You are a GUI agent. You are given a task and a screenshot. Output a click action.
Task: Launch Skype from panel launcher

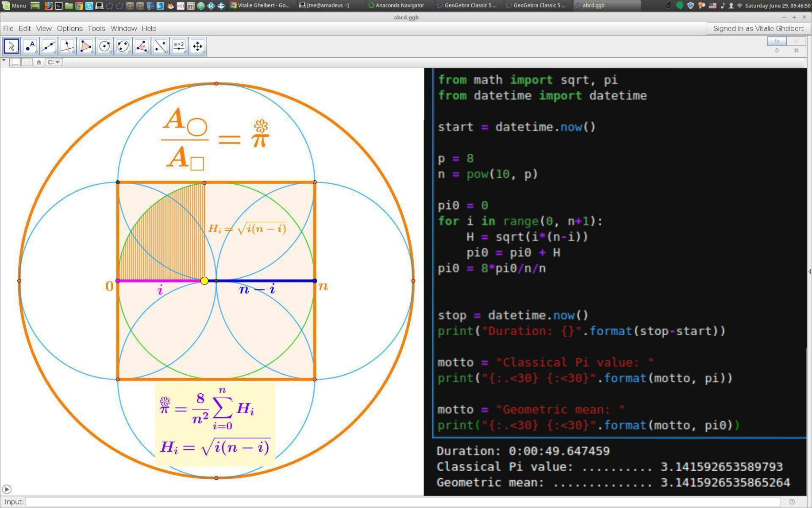point(89,6)
